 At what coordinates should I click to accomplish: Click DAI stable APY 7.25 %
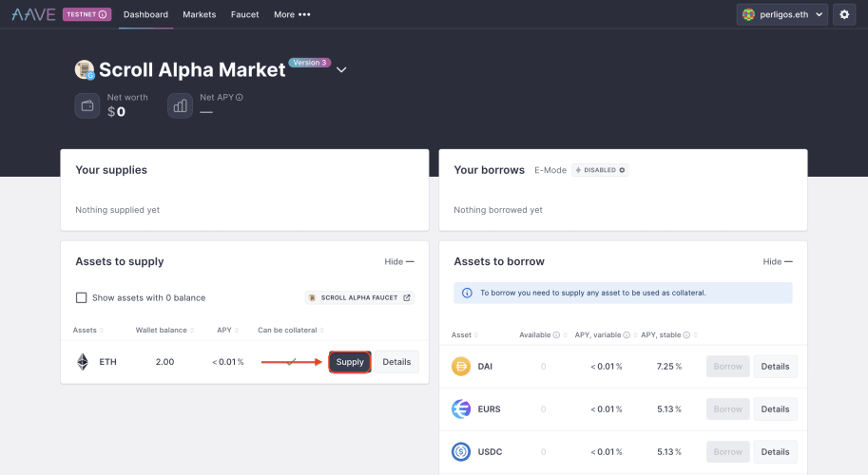click(669, 366)
